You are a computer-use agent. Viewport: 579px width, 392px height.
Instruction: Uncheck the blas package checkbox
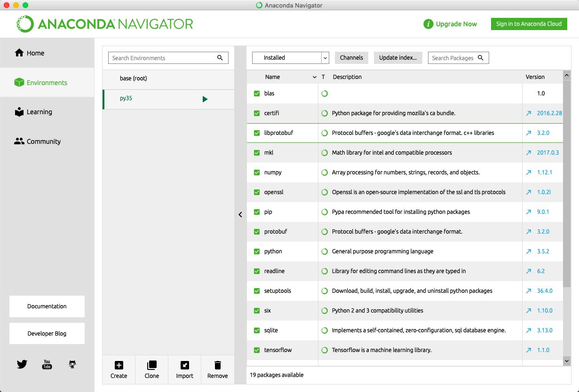(257, 94)
